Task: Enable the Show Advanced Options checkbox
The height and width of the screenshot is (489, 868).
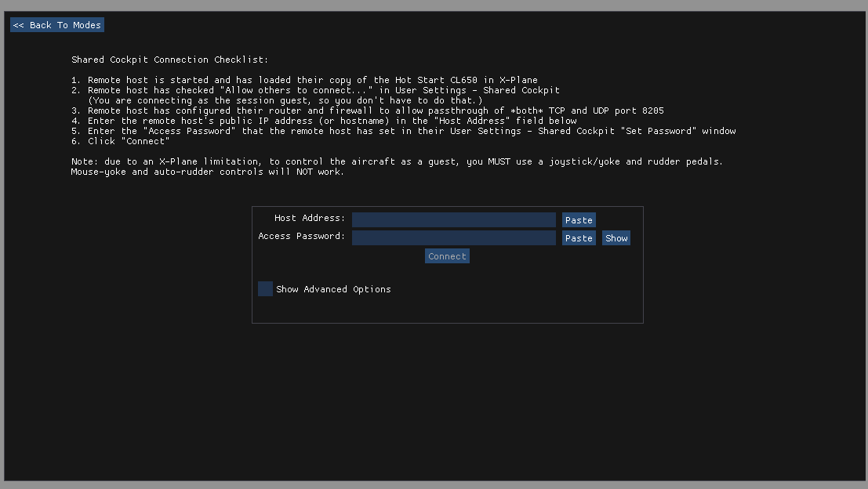Action: 266,289
